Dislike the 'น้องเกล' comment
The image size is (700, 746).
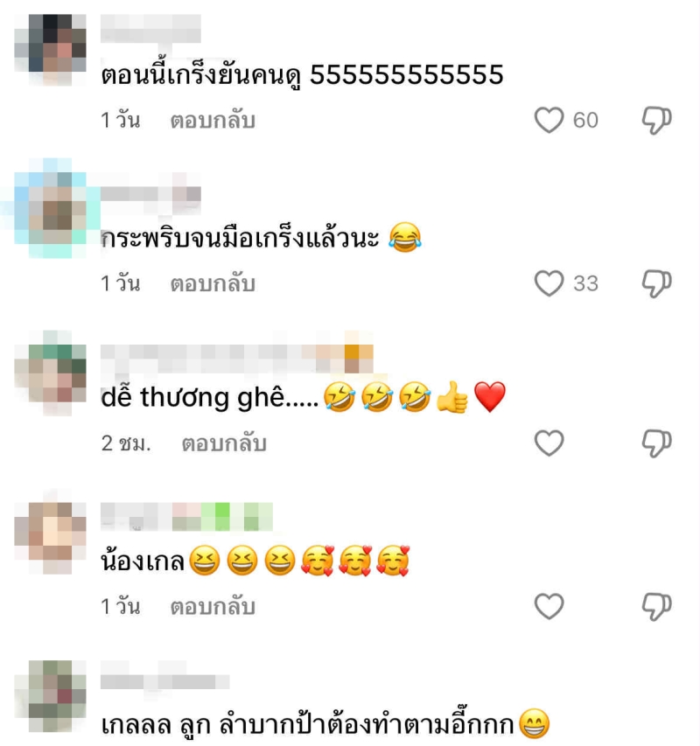[657, 607]
